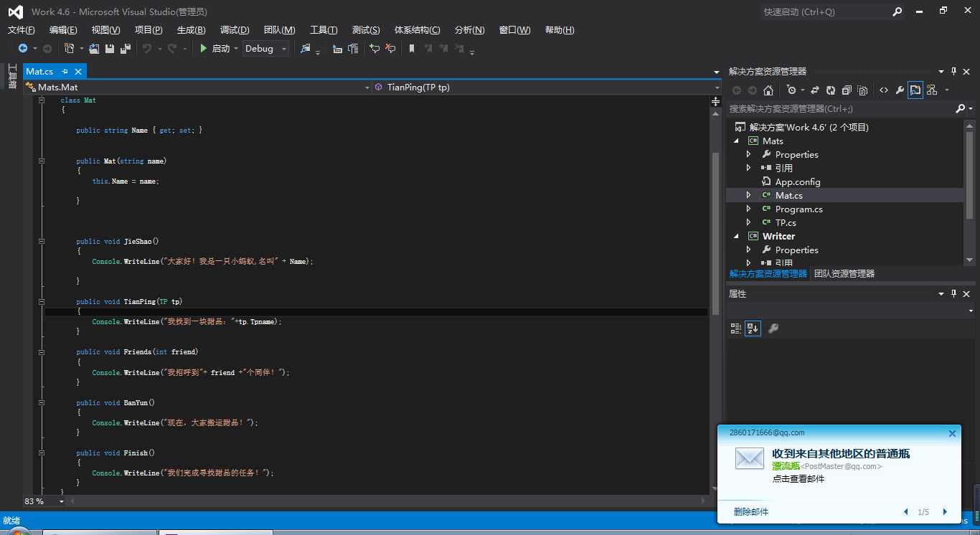Collapse the class Mat code region
Screen dimensions: 980x535
(42, 100)
